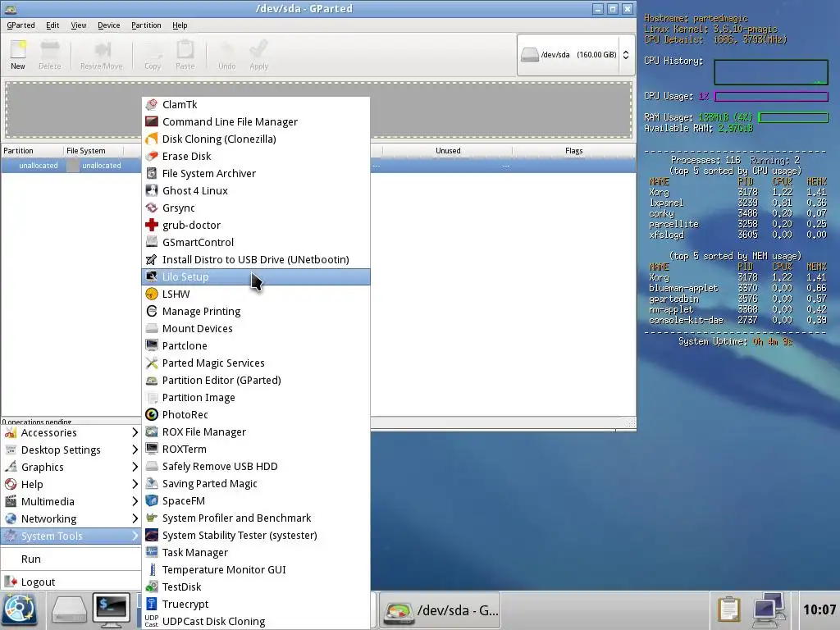
Task: Click the Apply checkmark toolbar icon
Action: click(x=258, y=50)
